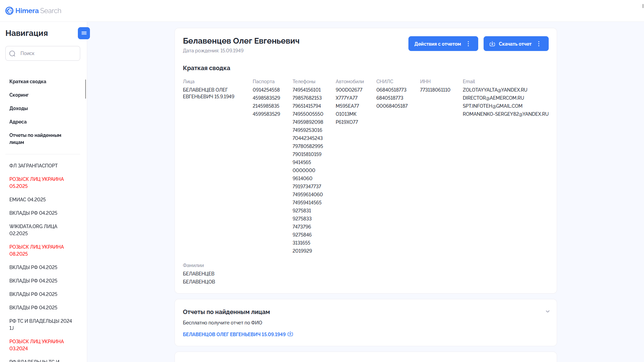This screenshot has height=362, width=644.
Task: Select ФЛ ЗАГРАНПАСПОРТ in sidebar
Action: pyautogui.click(x=34, y=166)
